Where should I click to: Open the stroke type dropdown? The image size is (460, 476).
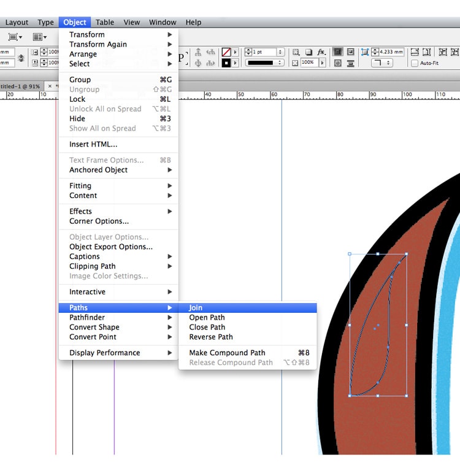click(264, 63)
